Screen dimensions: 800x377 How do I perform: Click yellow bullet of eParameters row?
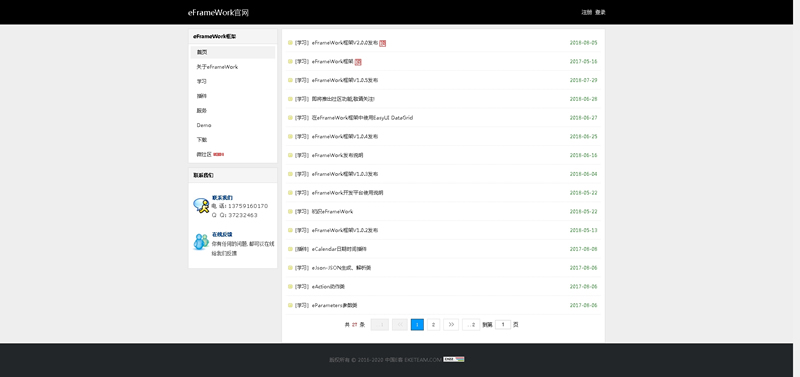click(290, 305)
